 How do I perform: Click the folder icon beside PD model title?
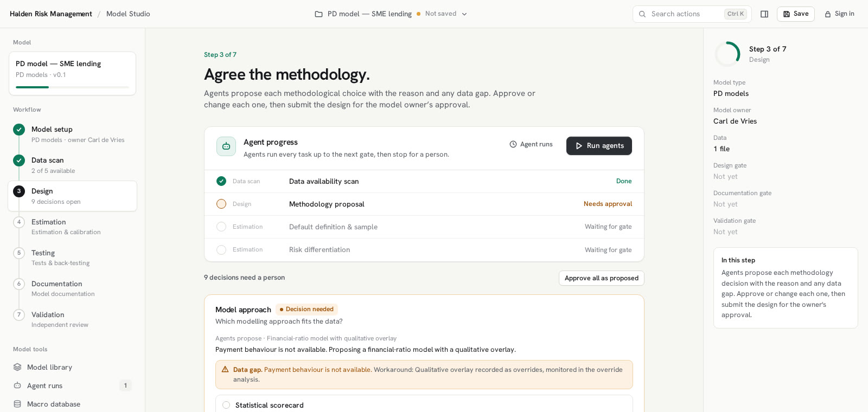319,14
